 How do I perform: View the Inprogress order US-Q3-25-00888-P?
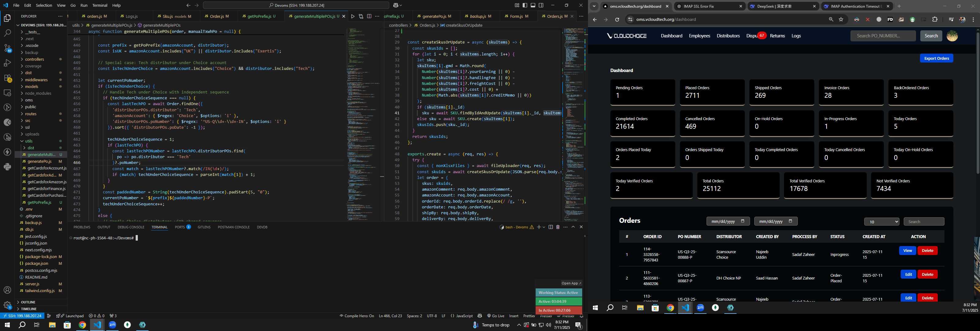(x=907, y=251)
